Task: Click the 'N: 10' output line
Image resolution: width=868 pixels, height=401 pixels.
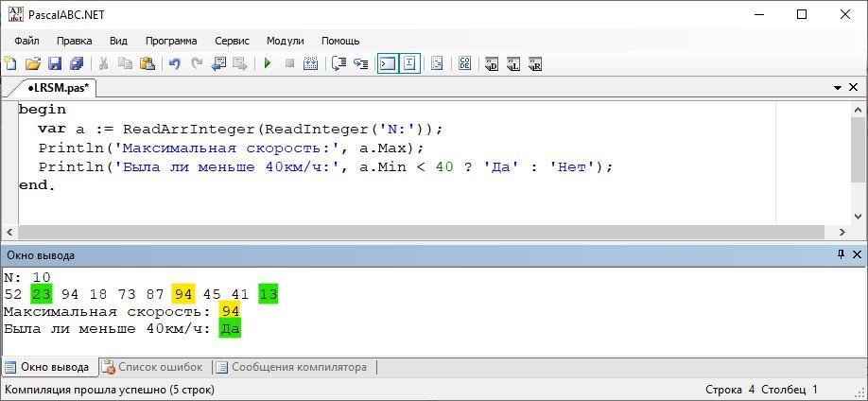Action: click(27, 277)
